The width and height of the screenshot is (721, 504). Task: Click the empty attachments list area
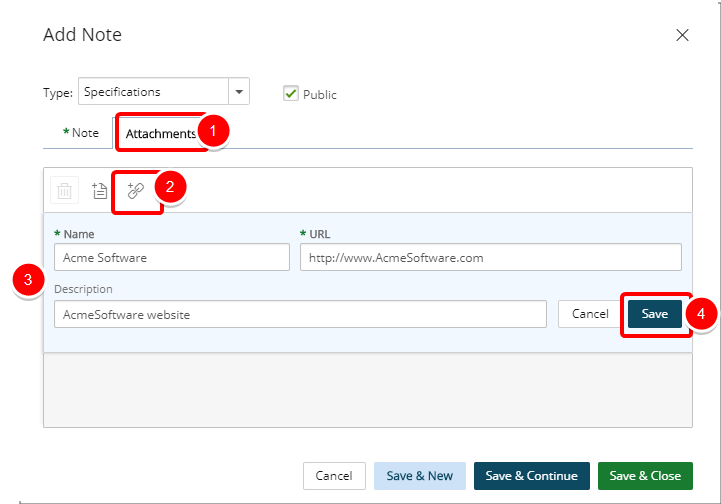368,390
